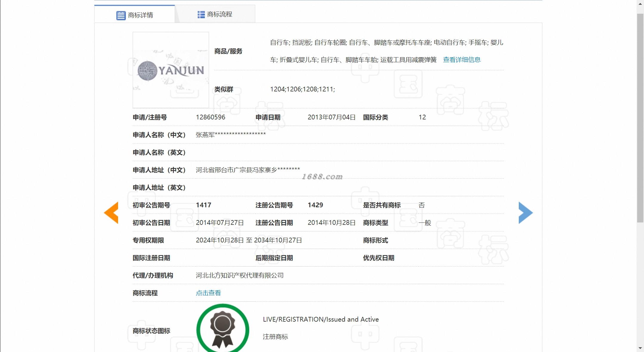The image size is (644, 352).
Task: Open the YANJUN trademark logo image
Action: point(171,70)
